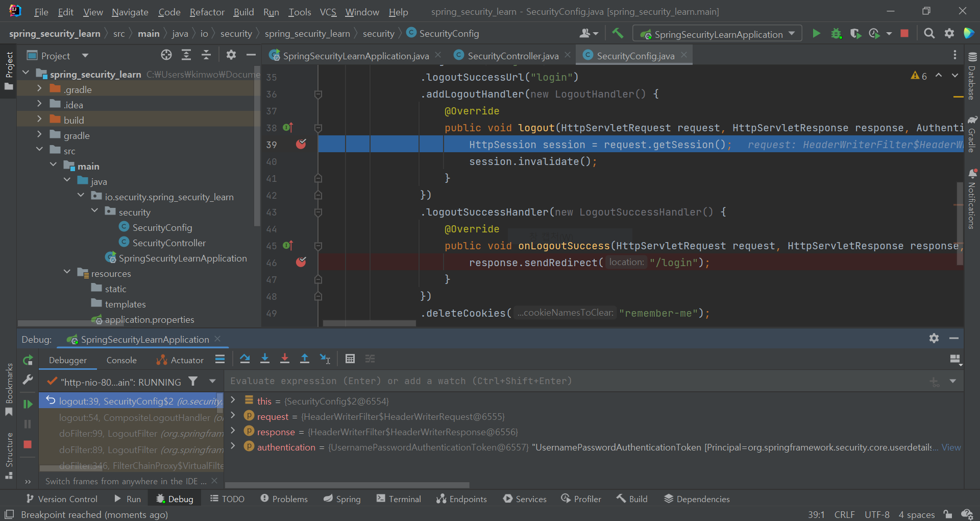Click the Step Over debug icon

tap(245, 359)
